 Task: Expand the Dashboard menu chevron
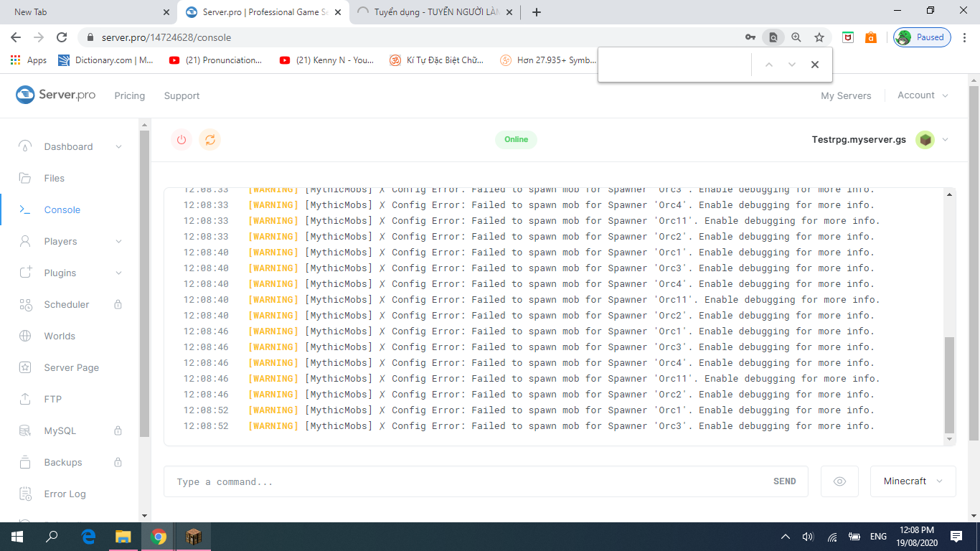click(119, 147)
